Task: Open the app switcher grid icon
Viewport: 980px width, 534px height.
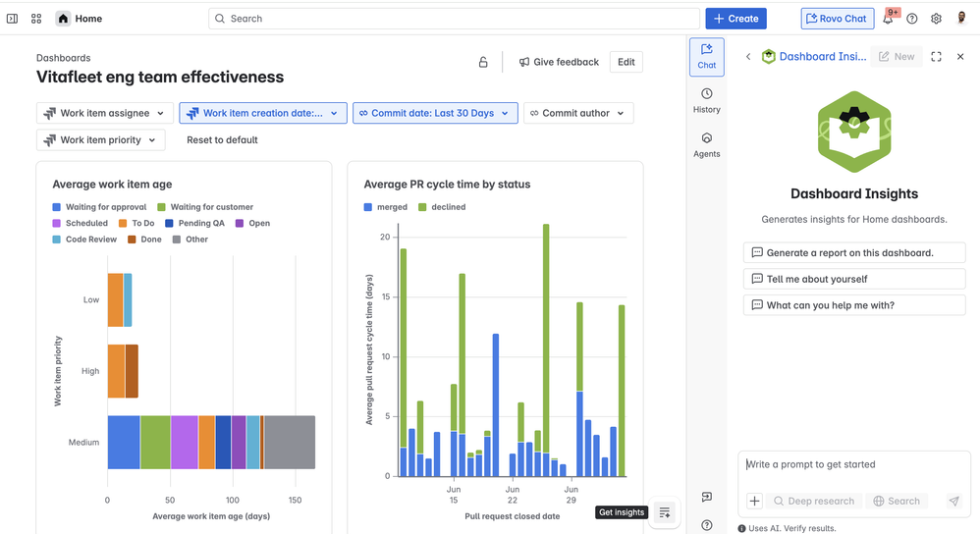Action: (x=36, y=19)
